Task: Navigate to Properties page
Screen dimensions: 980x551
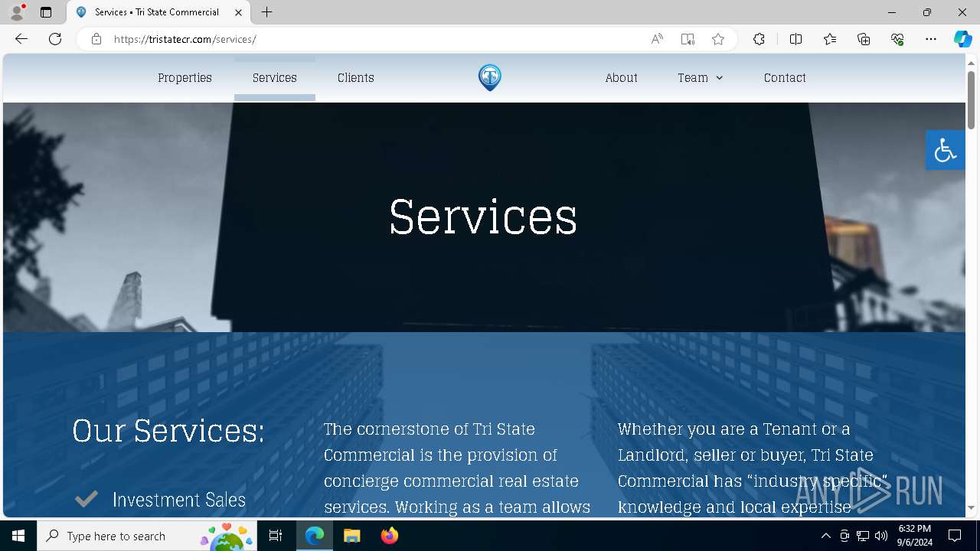Action: (x=185, y=77)
